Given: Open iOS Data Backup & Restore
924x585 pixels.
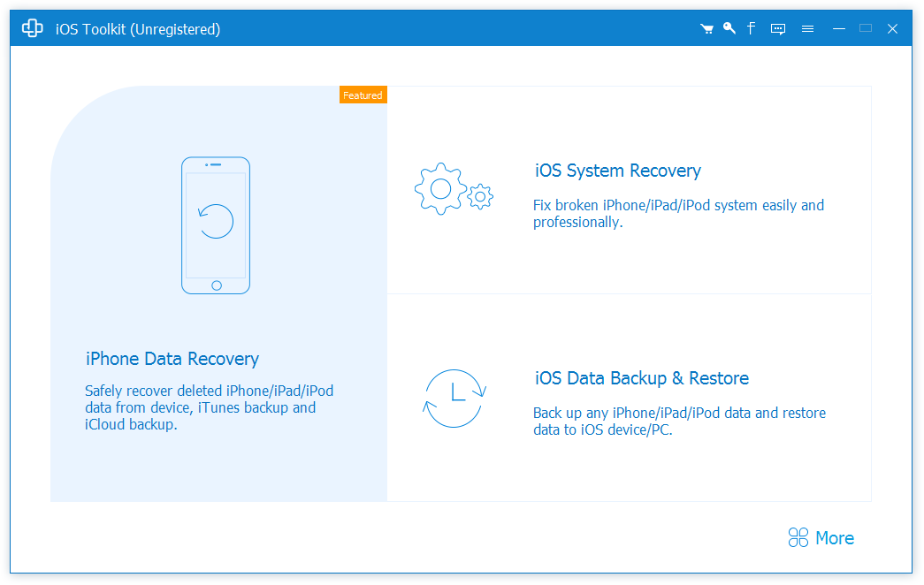Looking at the screenshot, I should pyautogui.click(x=640, y=377).
